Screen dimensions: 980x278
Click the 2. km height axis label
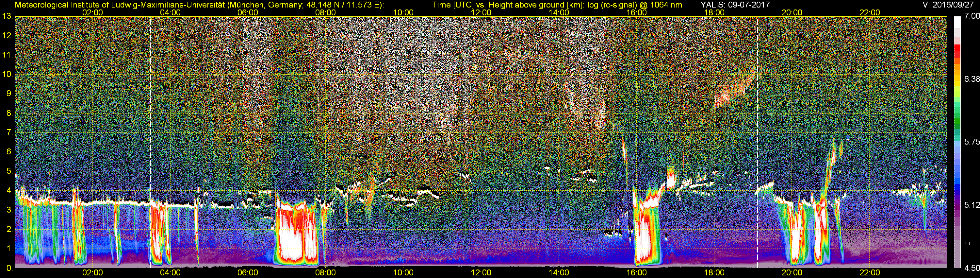[x=10, y=229]
